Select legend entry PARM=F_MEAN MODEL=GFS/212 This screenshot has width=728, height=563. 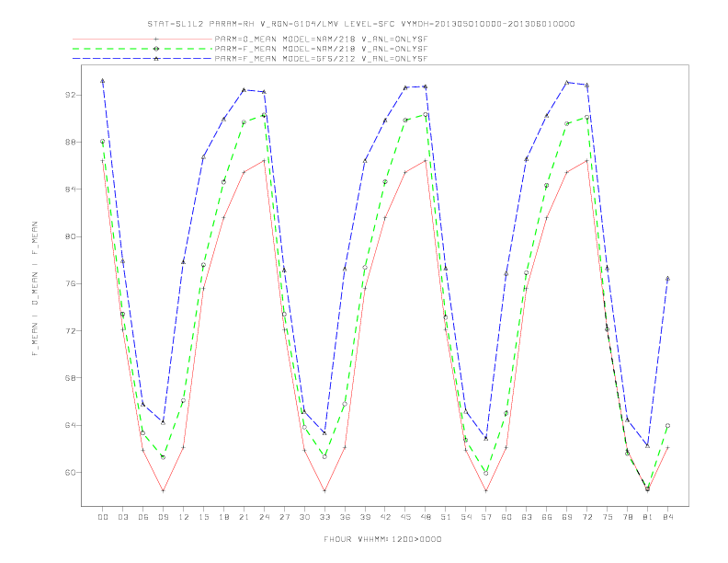click(x=321, y=59)
